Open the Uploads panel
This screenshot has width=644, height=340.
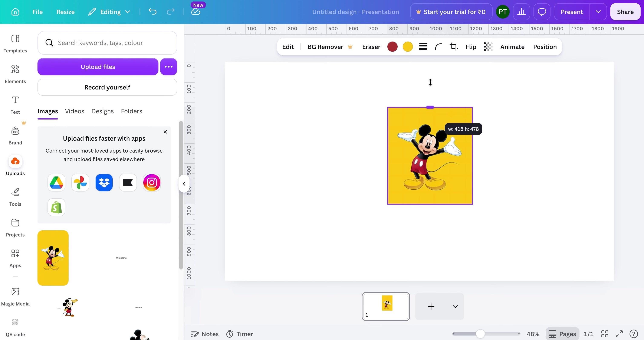tap(15, 166)
